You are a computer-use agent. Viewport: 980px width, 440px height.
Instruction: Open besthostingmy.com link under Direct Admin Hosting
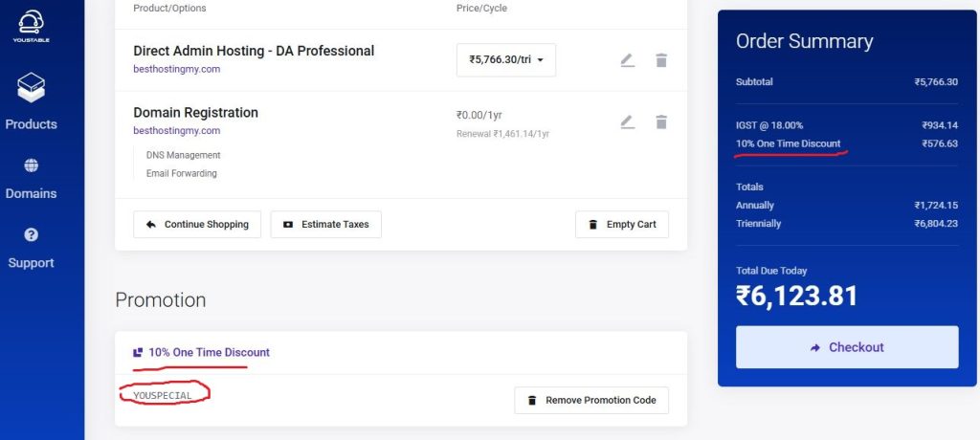(x=177, y=70)
